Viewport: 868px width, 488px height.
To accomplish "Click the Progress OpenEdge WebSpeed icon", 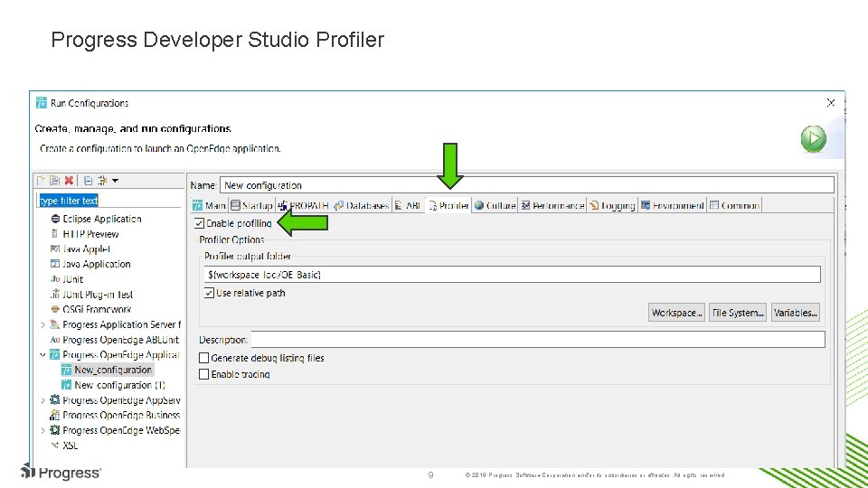I will click(55, 430).
